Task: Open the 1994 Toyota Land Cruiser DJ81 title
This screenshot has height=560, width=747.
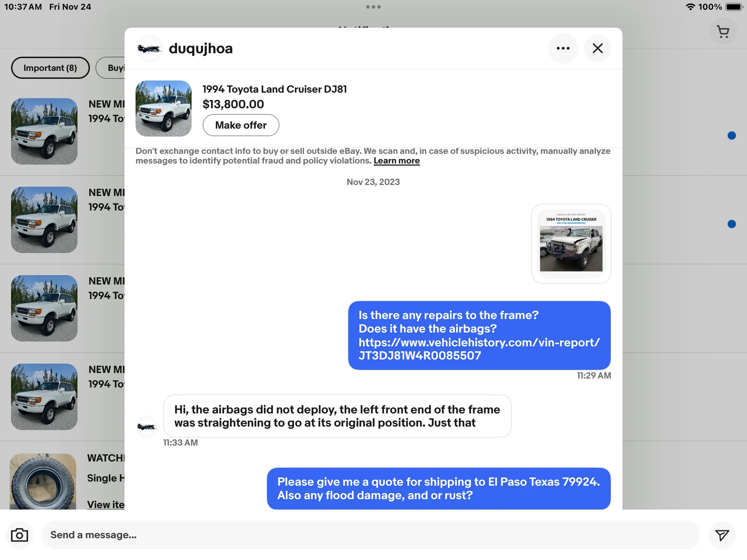Action: pyautogui.click(x=274, y=89)
